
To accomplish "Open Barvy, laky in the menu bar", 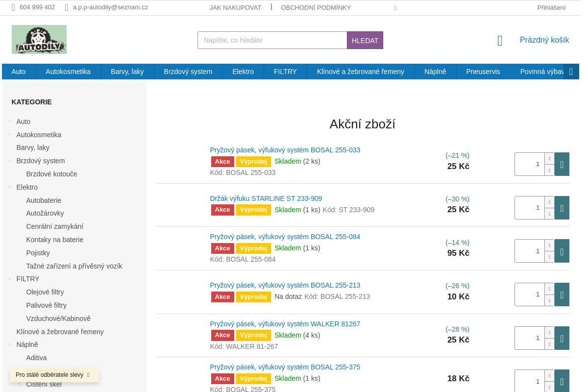I will [127, 72].
